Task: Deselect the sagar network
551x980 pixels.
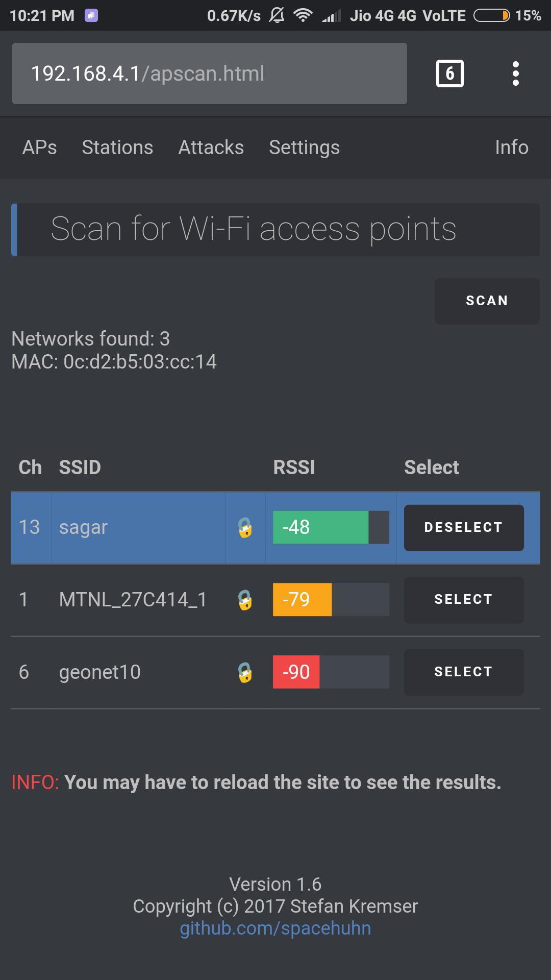Action: click(x=463, y=527)
